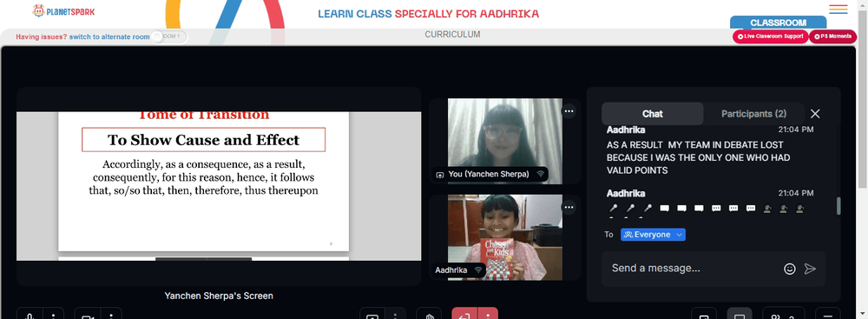
Task: Click Live Classroom Support button
Action: point(770,36)
